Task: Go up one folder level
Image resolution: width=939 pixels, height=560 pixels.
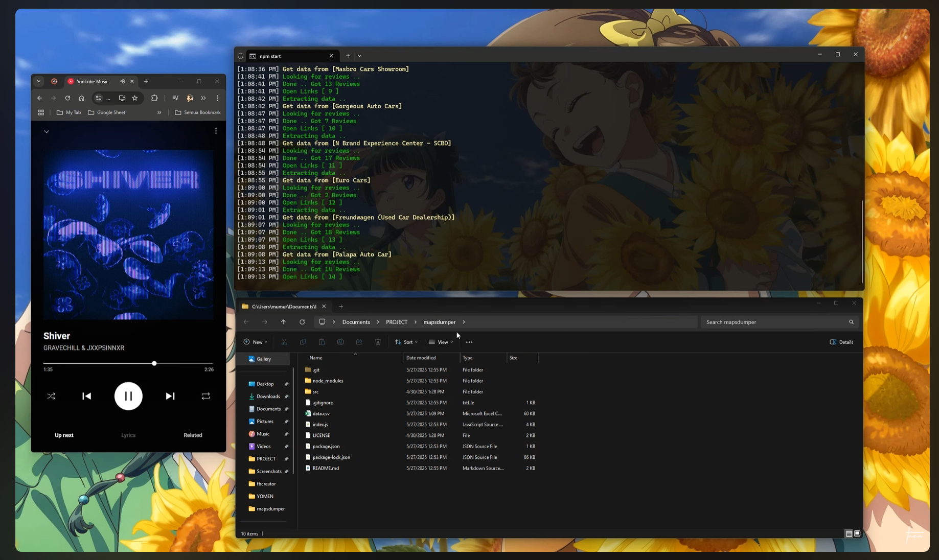Action: tap(283, 322)
